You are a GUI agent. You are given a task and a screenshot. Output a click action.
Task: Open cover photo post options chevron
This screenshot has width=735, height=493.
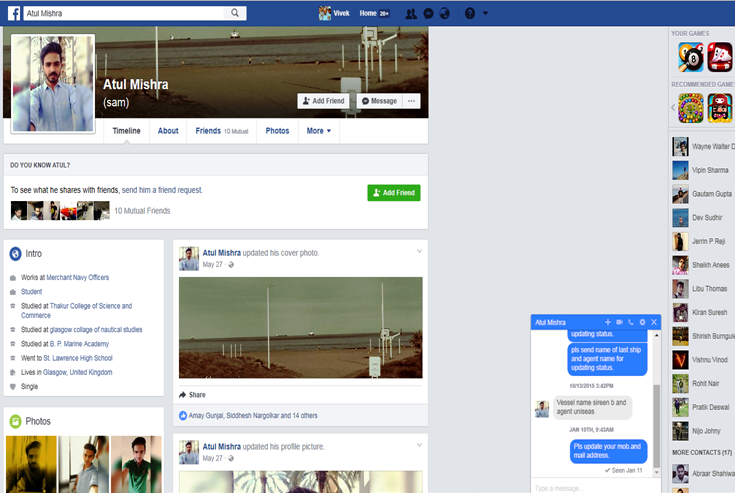(x=419, y=250)
